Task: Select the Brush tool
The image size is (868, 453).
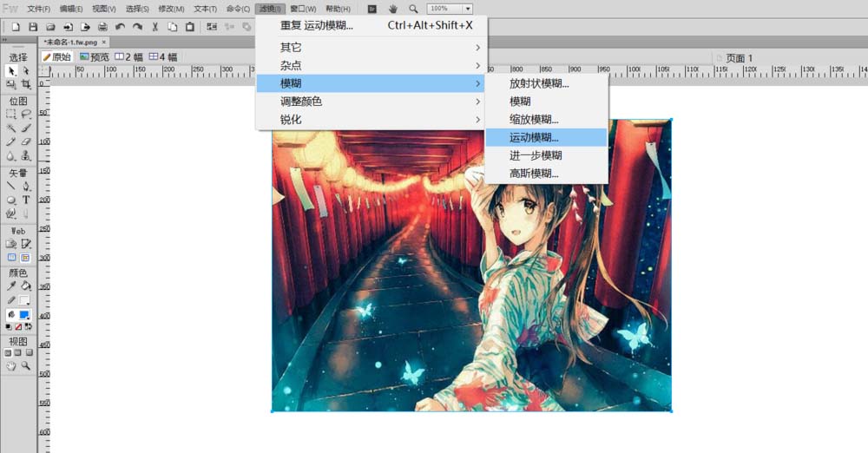Action: [25, 128]
